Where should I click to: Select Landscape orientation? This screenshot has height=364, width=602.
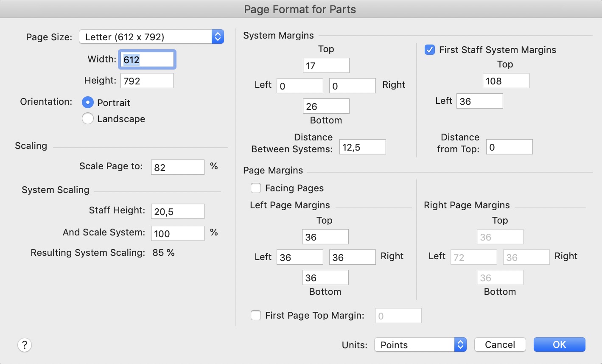tap(88, 119)
